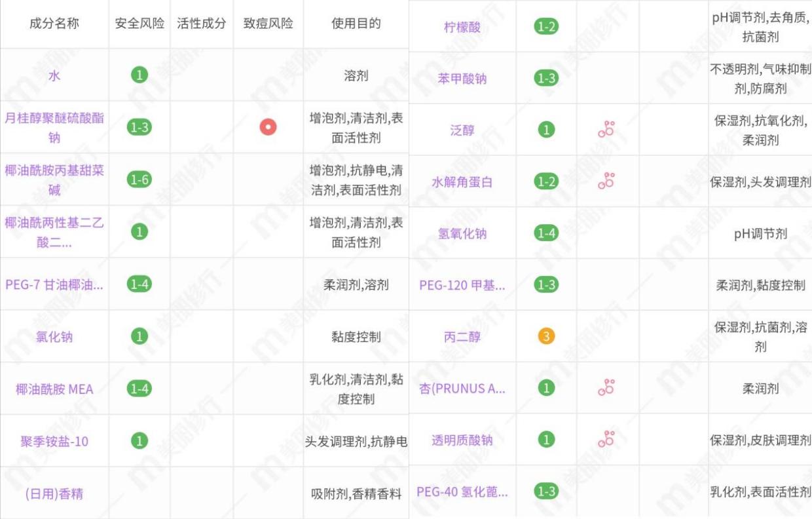Click active ingredient icon in 泛醇 row
This screenshot has height=519, width=812.
(606, 130)
